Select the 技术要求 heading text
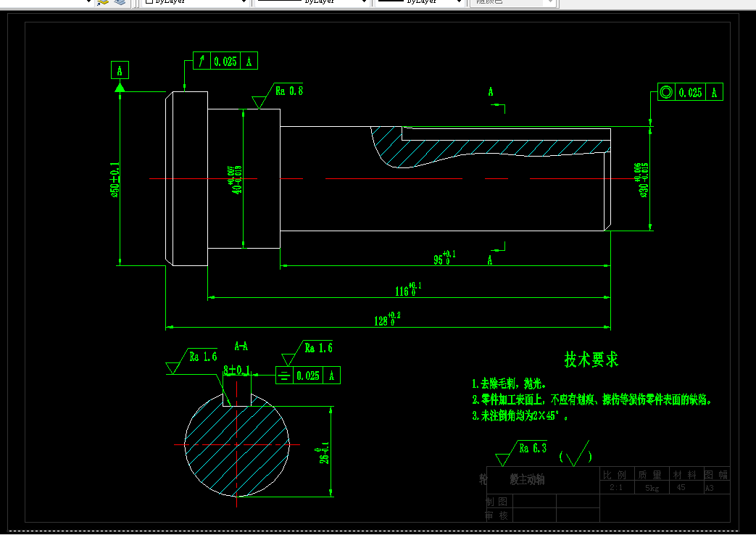The height and width of the screenshot is (535, 756). click(591, 360)
